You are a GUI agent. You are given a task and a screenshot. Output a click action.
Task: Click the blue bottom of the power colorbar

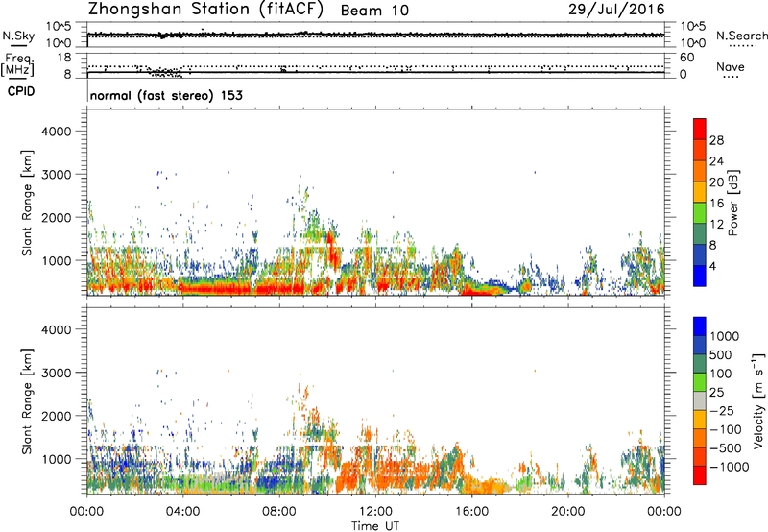point(700,276)
